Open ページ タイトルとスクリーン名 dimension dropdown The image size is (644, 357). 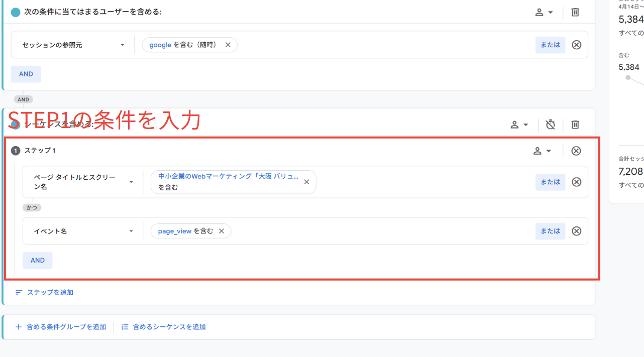coord(83,182)
